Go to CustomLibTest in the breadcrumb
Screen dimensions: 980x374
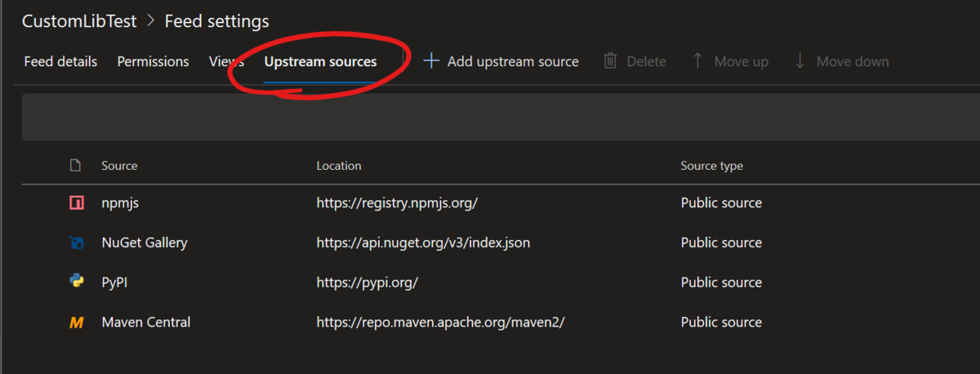(x=79, y=20)
